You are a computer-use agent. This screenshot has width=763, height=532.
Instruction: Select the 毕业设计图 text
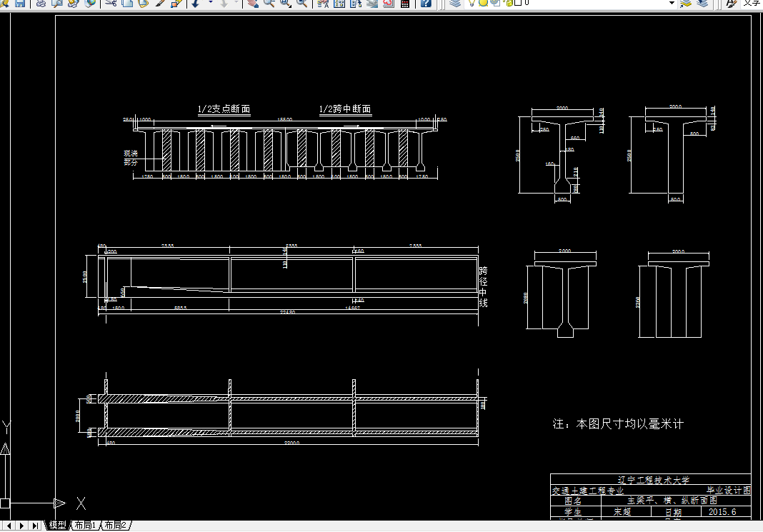click(x=729, y=490)
